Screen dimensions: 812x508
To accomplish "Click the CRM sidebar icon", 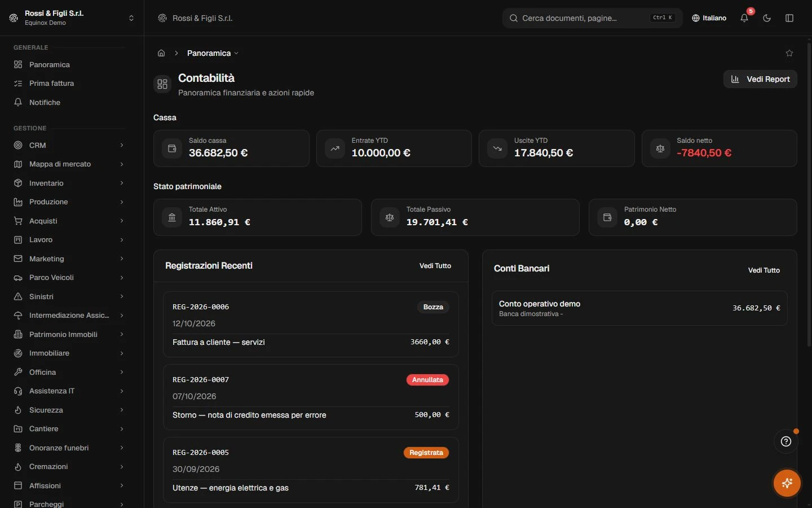I will coord(18,145).
